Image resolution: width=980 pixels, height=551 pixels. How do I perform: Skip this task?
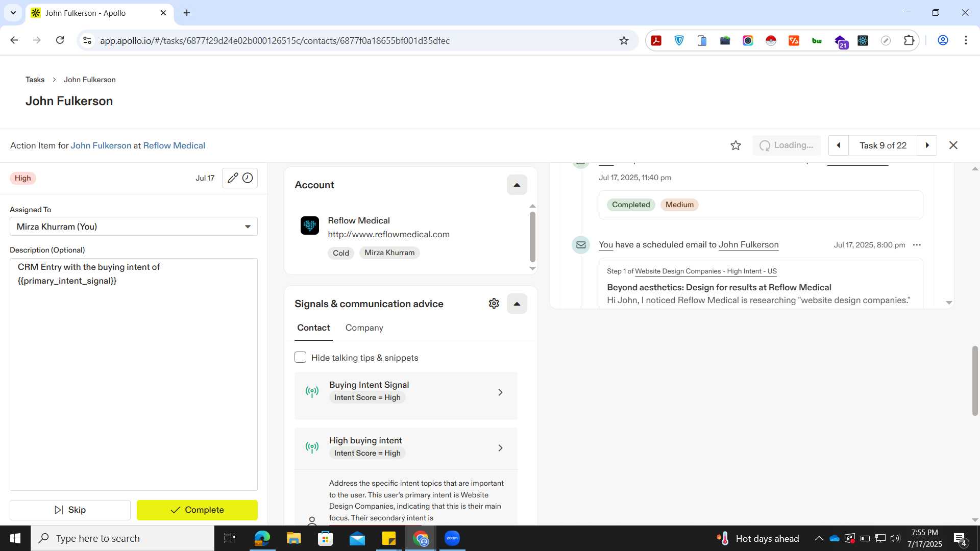tap(70, 510)
